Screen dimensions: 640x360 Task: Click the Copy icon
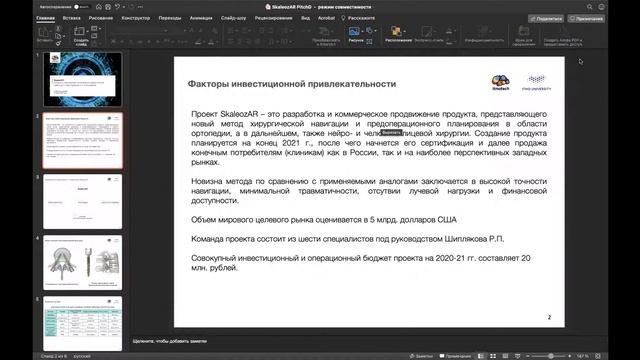[x=58, y=36]
